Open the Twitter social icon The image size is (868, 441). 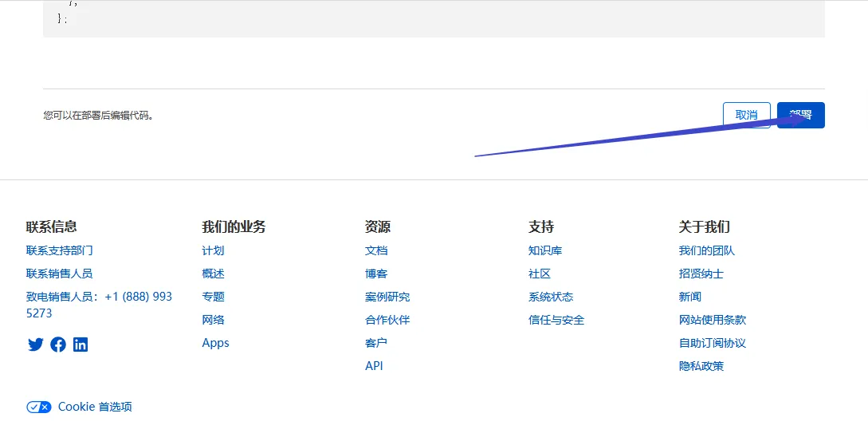[x=35, y=345]
